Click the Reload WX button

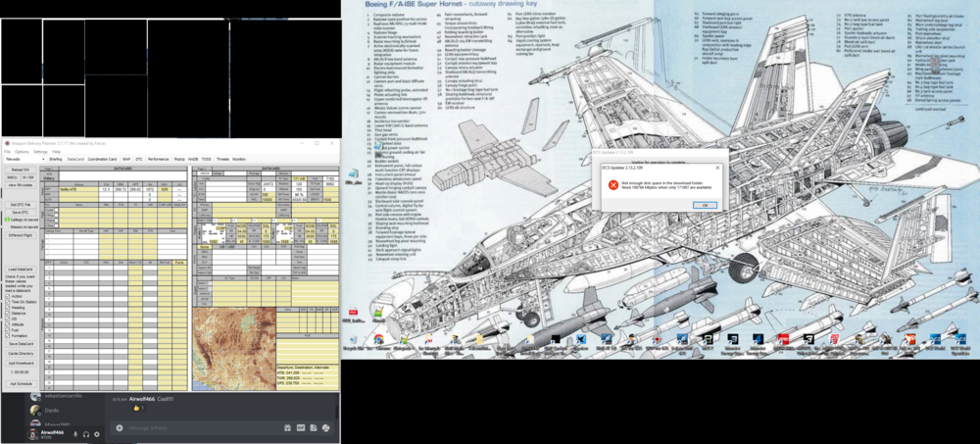coord(20,171)
